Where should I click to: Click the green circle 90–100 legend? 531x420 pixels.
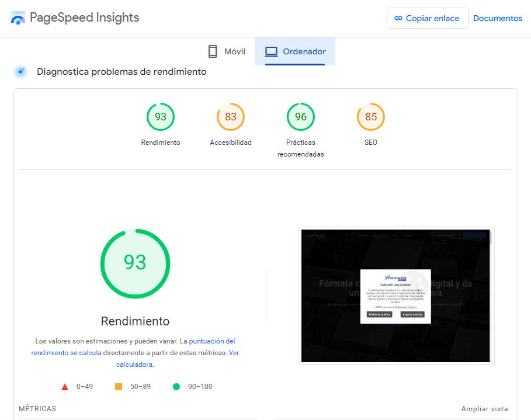(x=176, y=387)
